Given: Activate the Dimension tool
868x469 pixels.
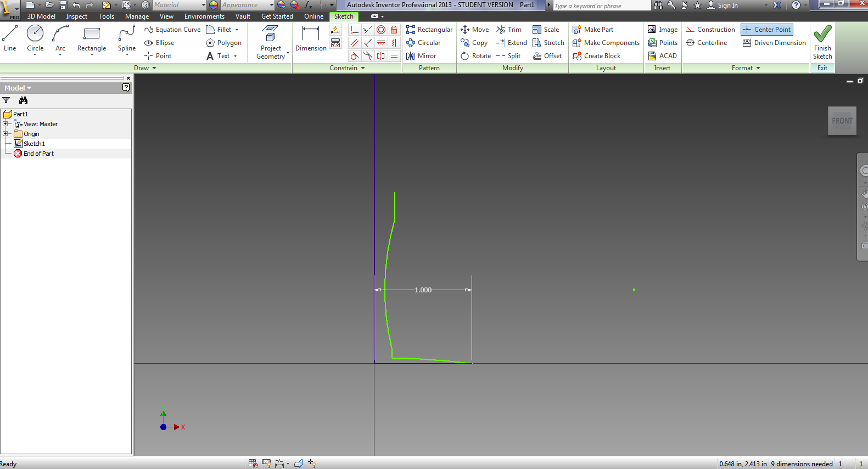Looking at the screenshot, I should click(x=311, y=38).
